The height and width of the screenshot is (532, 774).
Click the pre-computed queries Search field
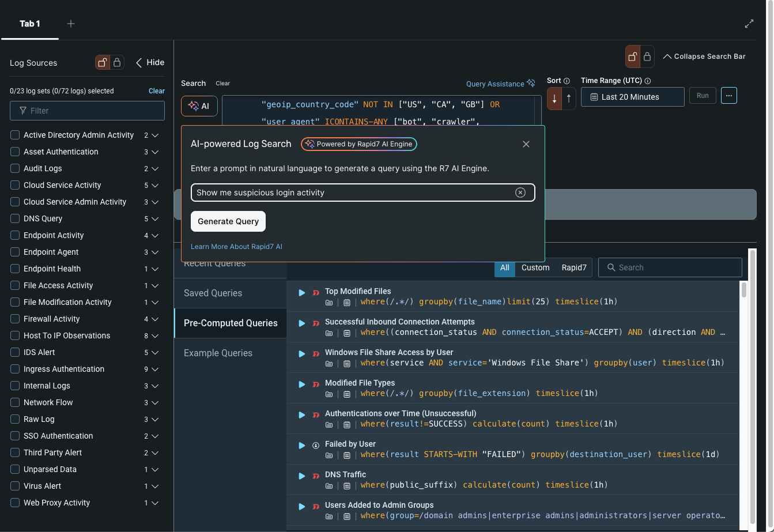point(670,267)
